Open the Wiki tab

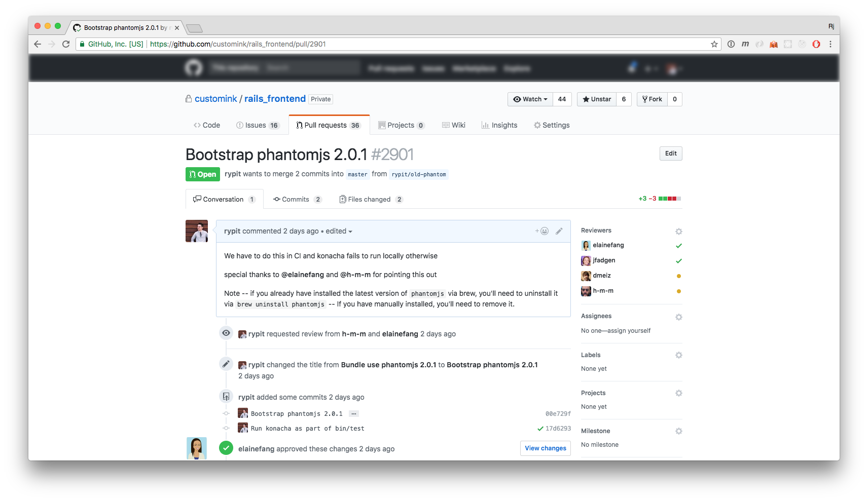pos(454,125)
